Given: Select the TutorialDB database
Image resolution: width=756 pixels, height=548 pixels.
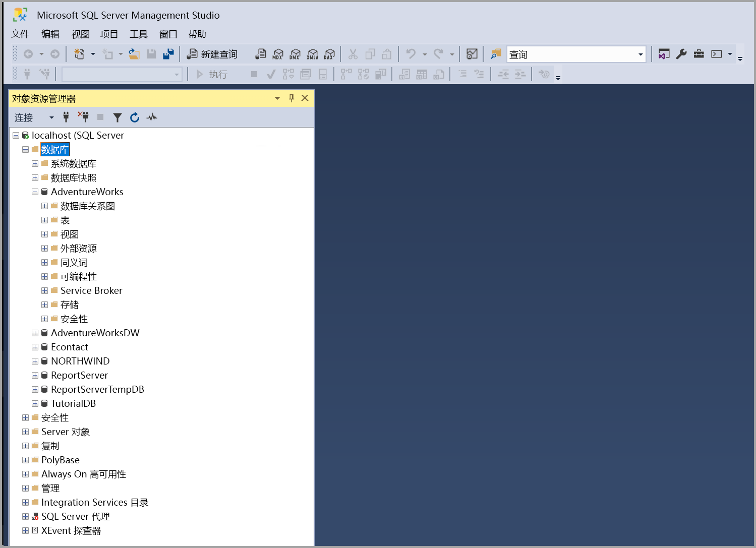Looking at the screenshot, I should coord(74,403).
